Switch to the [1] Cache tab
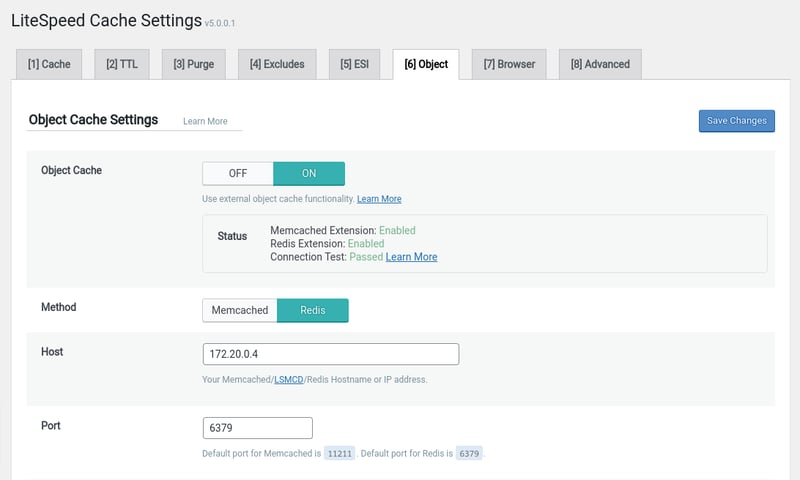The width and height of the screenshot is (800, 480). pyautogui.click(x=49, y=64)
